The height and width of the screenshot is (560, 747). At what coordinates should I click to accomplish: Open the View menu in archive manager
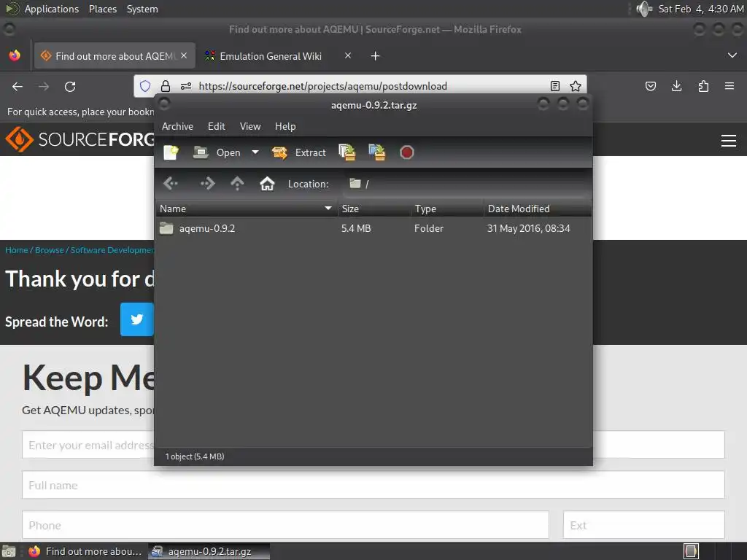click(x=250, y=126)
